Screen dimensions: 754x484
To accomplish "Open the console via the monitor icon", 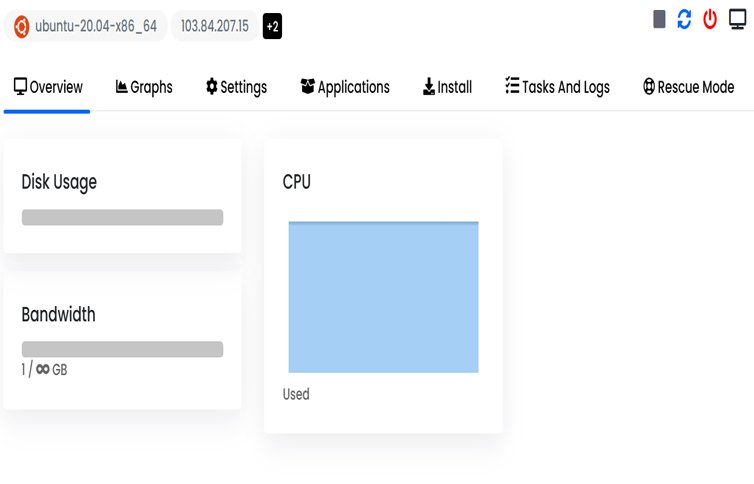I will tap(736, 19).
